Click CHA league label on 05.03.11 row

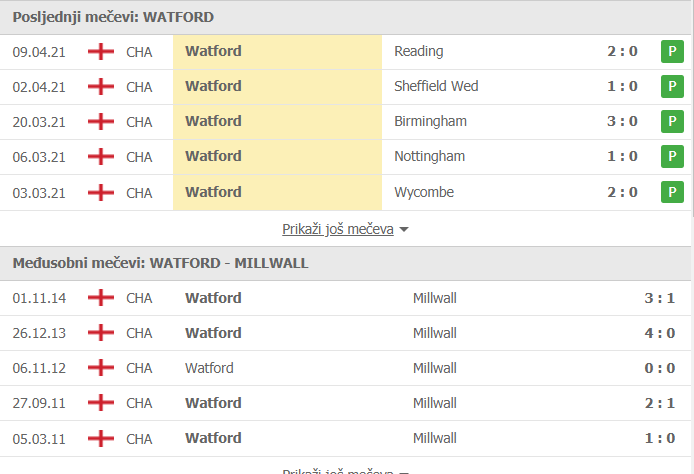[x=140, y=438]
